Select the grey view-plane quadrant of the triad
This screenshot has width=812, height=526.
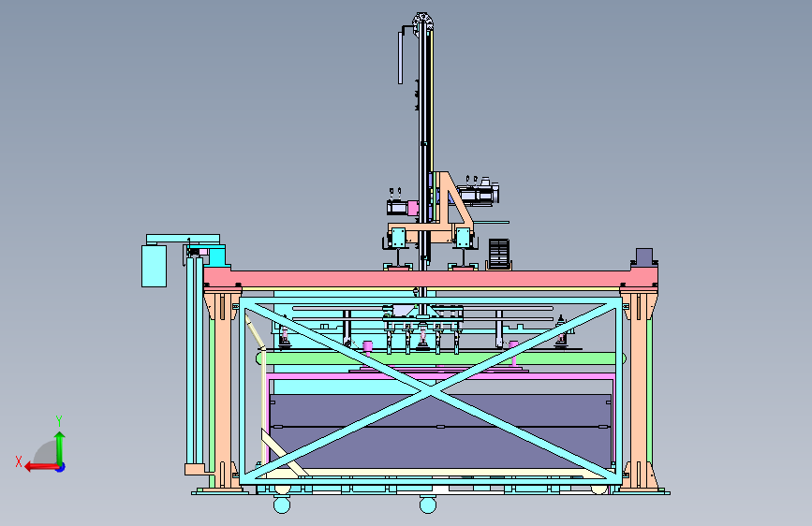45,452
